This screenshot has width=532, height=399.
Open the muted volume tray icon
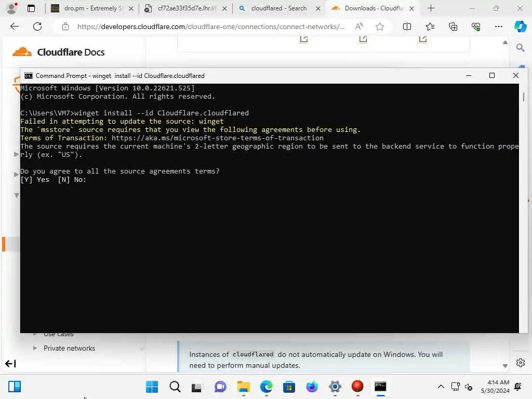tap(469, 387)
